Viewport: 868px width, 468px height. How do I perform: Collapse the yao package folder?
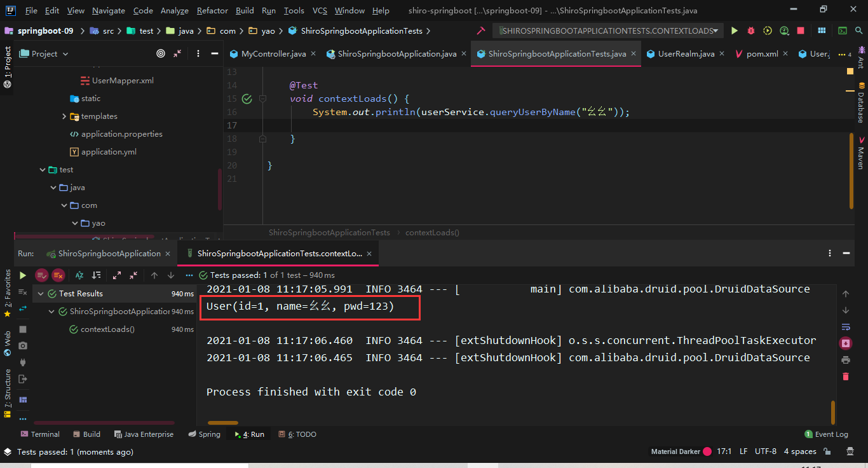[x=75, y=223]
